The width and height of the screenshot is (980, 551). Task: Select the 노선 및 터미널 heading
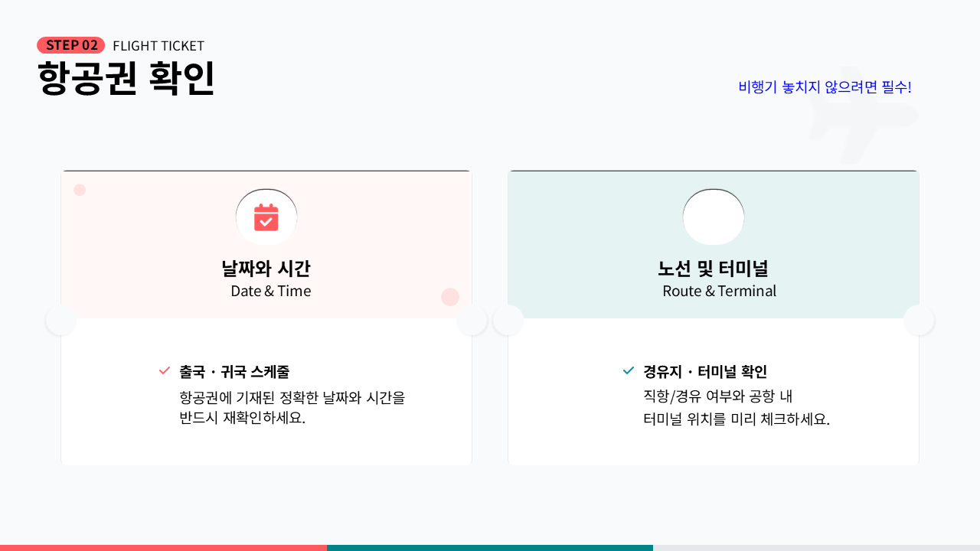(713, 269)
